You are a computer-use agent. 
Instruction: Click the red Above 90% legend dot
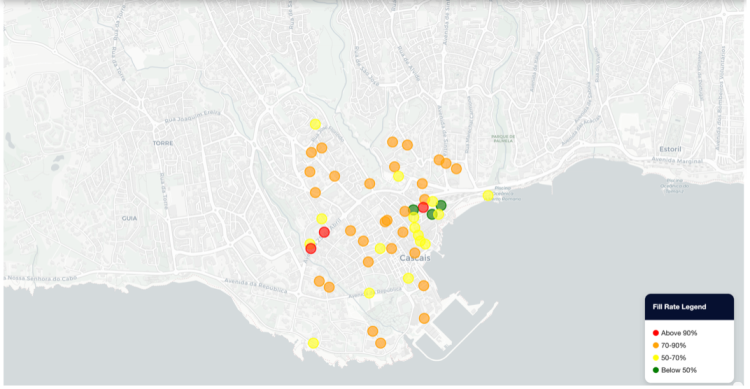656,333
